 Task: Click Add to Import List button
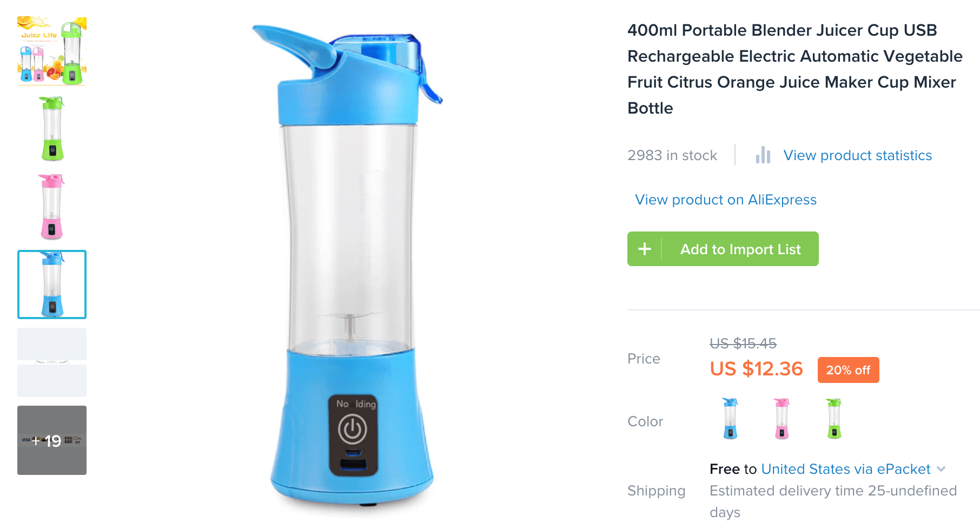[723, 249]
